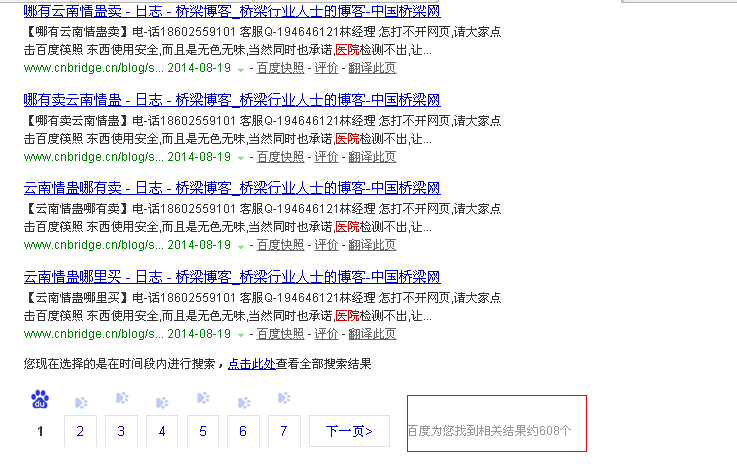737x464 pixels.
Task: Click 评价 under 云南情蛊哪有卖 result
Action: click(326, 245)
